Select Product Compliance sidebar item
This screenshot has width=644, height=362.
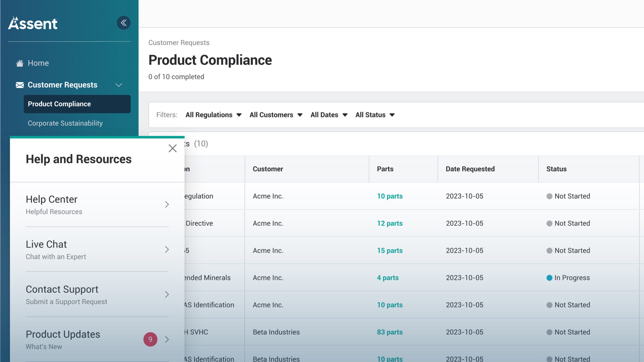pos(77,104)
